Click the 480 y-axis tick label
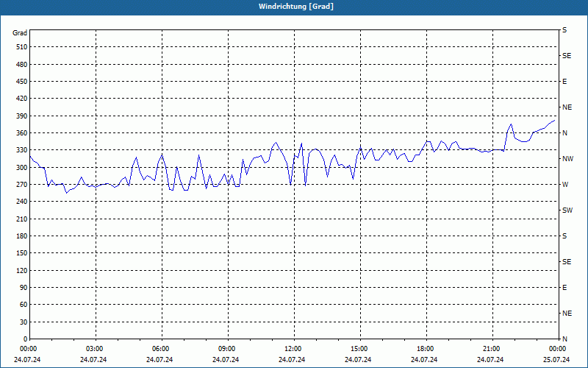 (x=22, y=65)
